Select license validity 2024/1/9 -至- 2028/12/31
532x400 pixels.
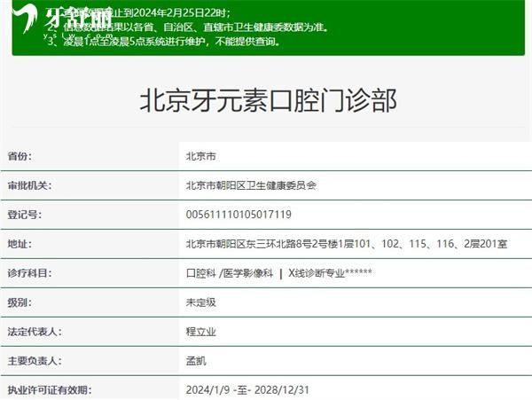click(247, 390)
